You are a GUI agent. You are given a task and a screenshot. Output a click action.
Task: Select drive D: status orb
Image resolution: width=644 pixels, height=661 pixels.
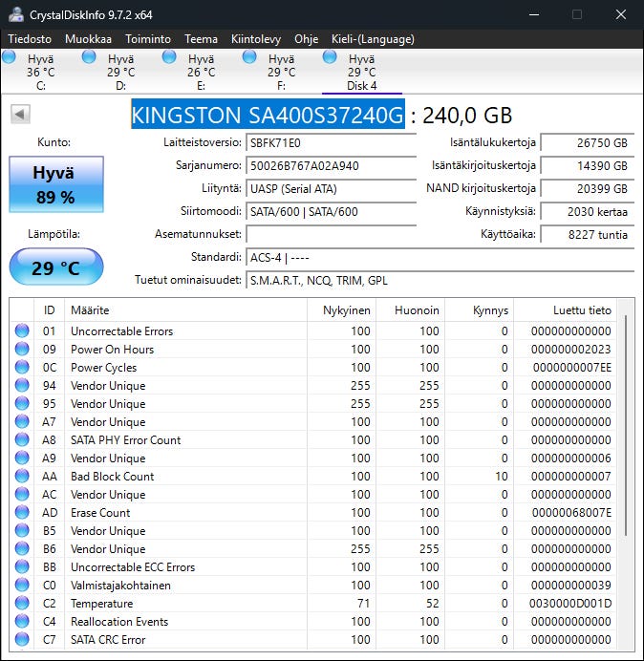90,57
